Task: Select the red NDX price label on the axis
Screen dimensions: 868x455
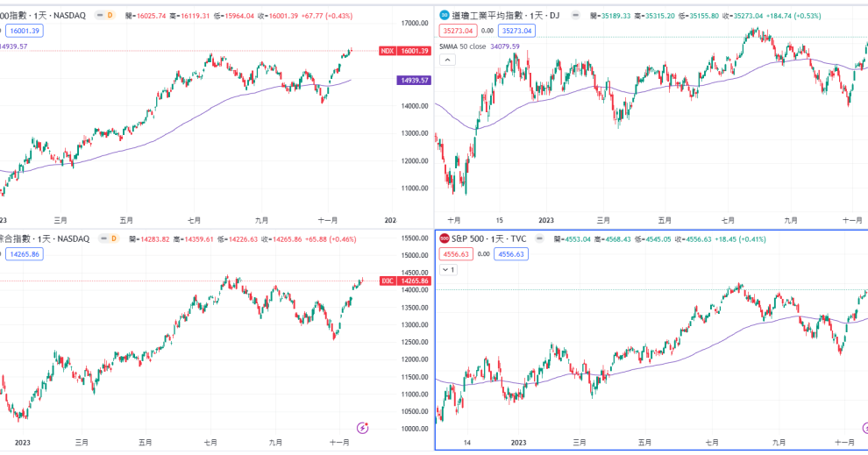Action: [405, 51]
